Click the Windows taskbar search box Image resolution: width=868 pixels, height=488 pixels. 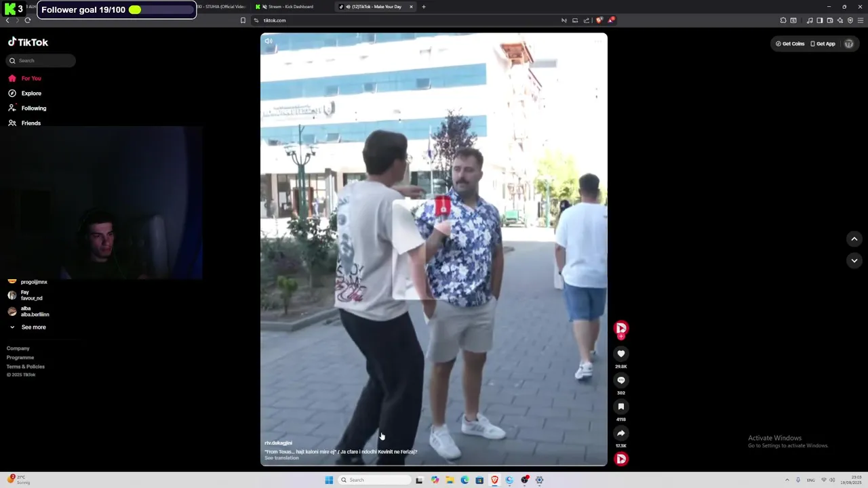[x=375, y=480]
